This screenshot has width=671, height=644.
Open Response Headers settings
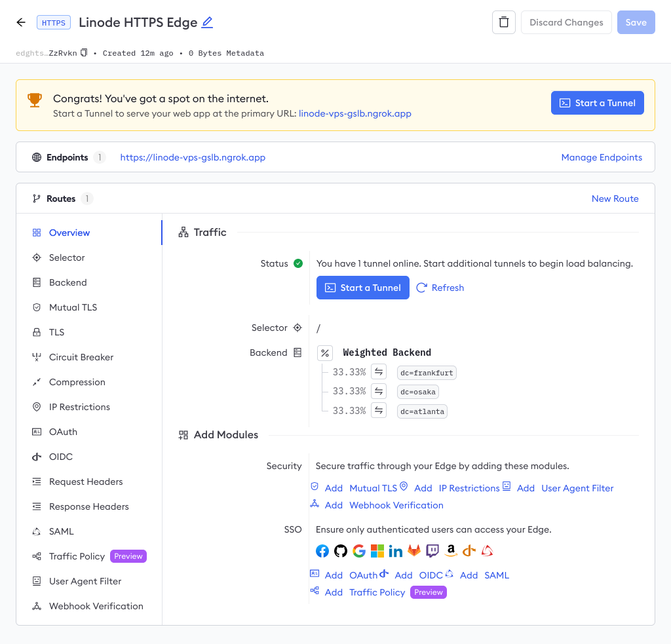coord(89,506)
